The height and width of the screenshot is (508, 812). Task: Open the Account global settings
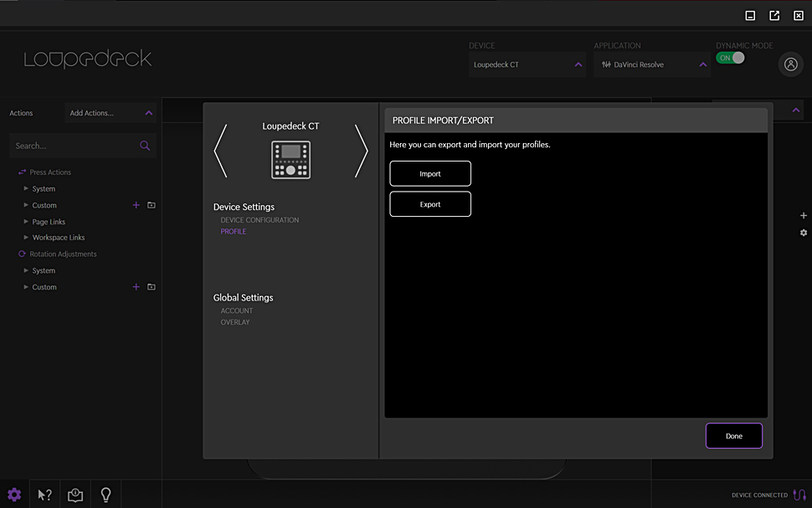click(237, 310)
